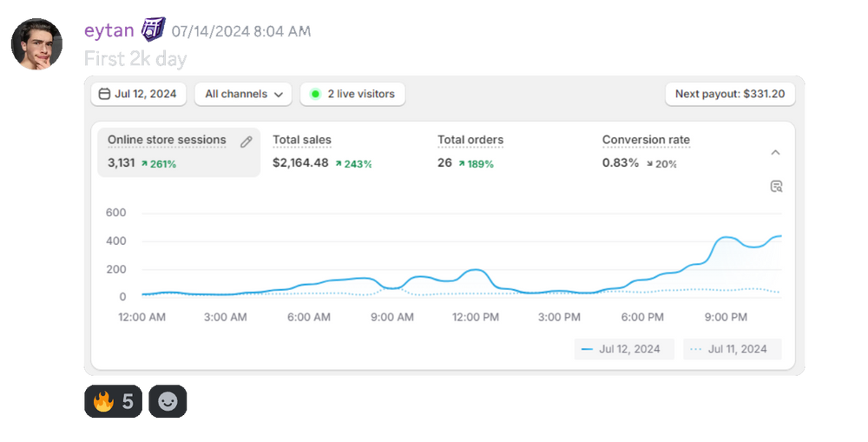Viewport: 868px width, 442px height.
Task: Open the Jul 12, 2024 date picker
Action: (x=139, y=94)
